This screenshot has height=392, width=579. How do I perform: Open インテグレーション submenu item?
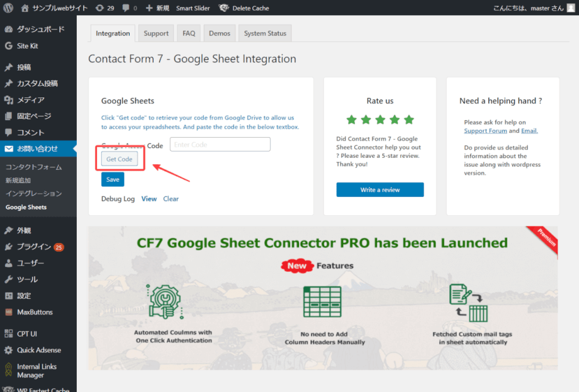coord(33,193)
